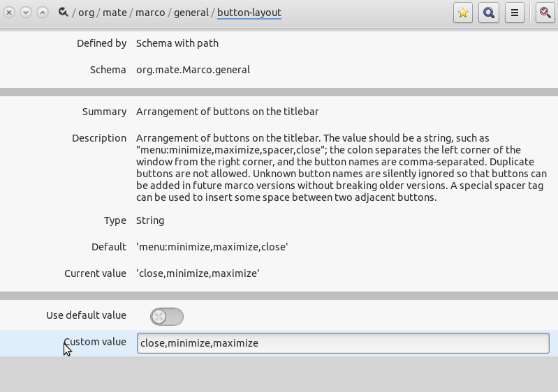Select the schema org.mate.Marco.general text
The width and height of the screenshot is (558, 392).
pos(193,70)
